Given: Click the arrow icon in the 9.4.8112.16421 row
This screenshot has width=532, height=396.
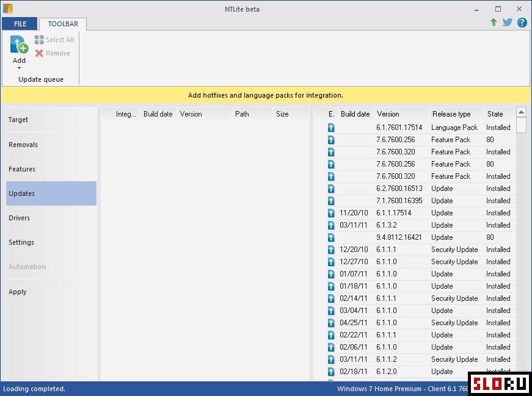Looking at the screenshot, I should click(331, 237).
